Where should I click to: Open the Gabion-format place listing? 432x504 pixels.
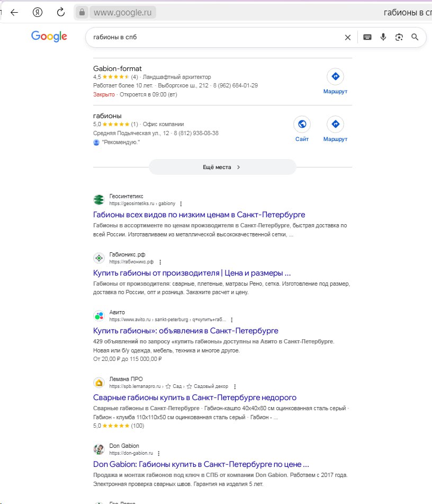118,68
